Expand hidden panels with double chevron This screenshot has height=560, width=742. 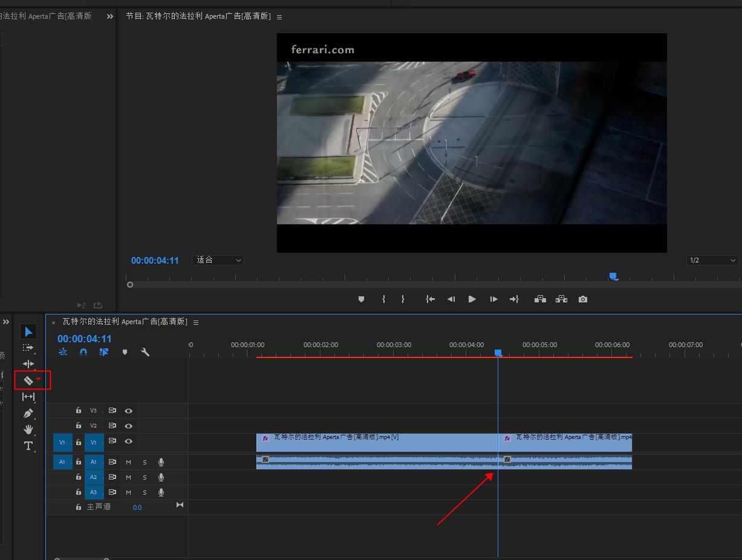tap(110, 16)
